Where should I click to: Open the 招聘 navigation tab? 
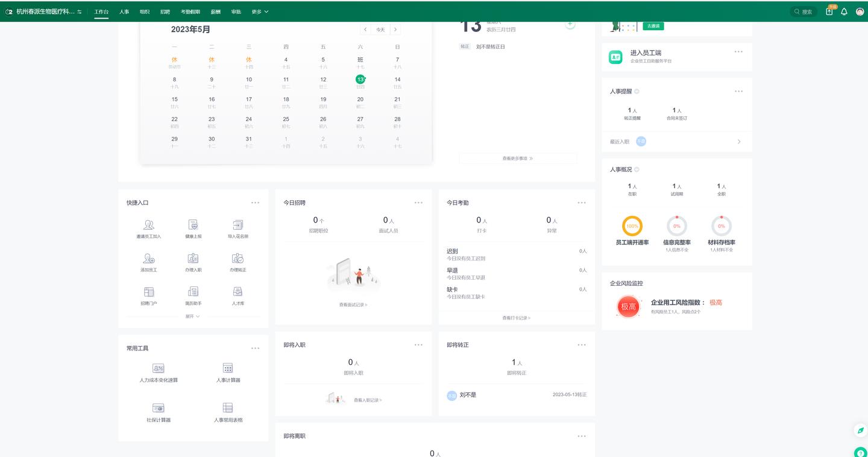(165, 11)
